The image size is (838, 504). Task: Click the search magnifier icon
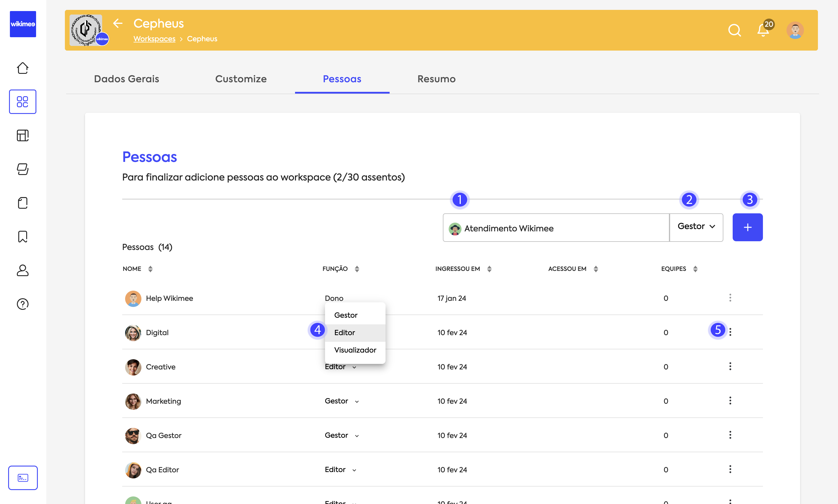[x=734, y=30]
